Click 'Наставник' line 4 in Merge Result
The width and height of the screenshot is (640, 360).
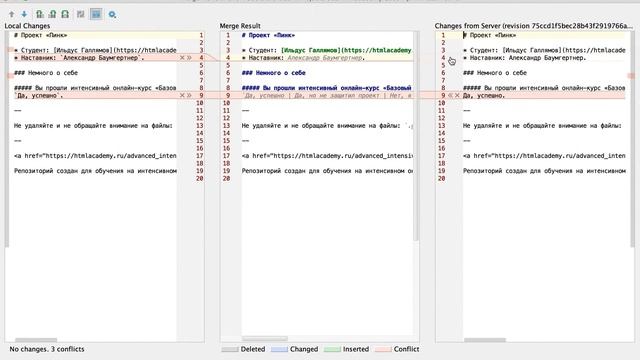point(303,58)
